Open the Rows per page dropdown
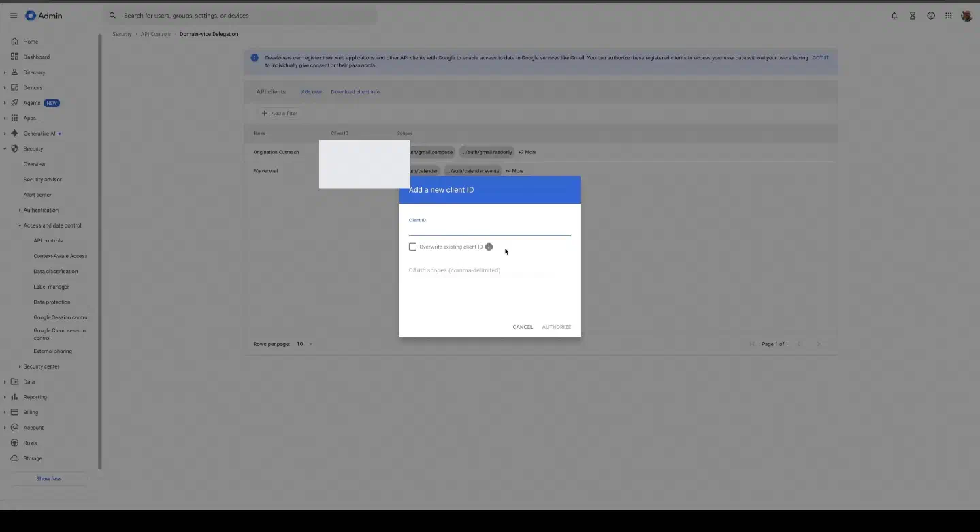 coord(304,344)
